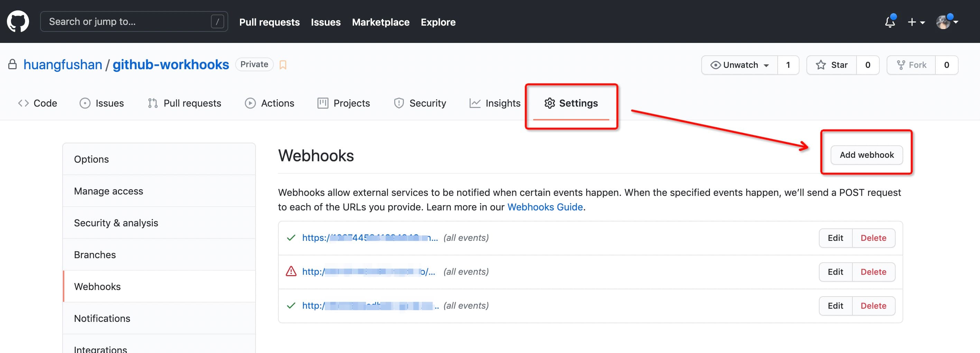Switch to the repository Issues tab
Image resolution: width=980 pixels, height=353 pixels.
[102, 103]
